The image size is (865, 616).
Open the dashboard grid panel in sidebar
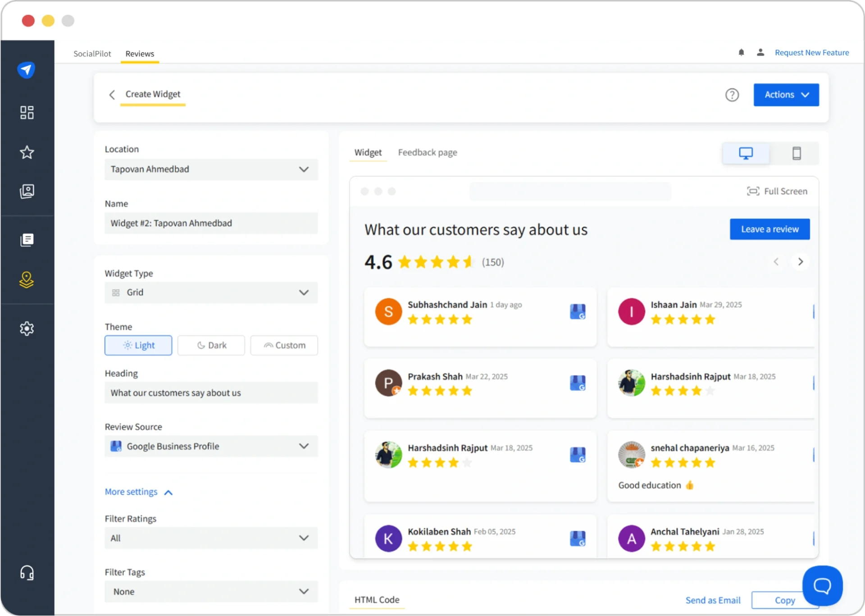27,112
